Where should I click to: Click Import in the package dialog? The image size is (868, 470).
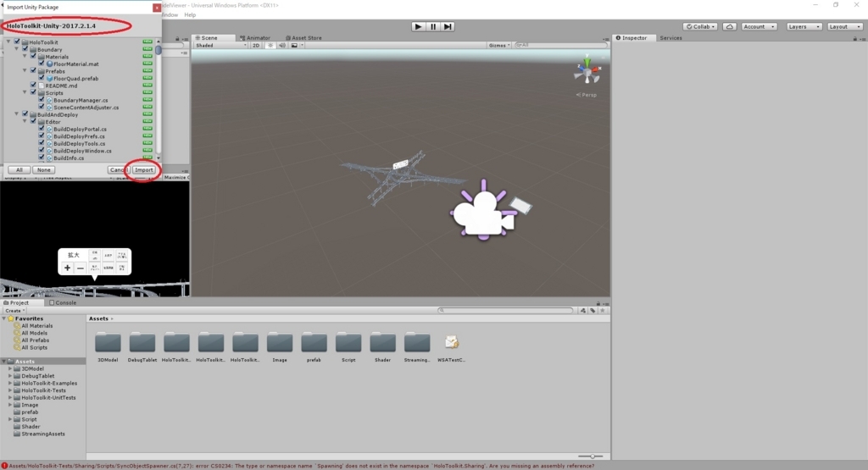pos(144,169)
